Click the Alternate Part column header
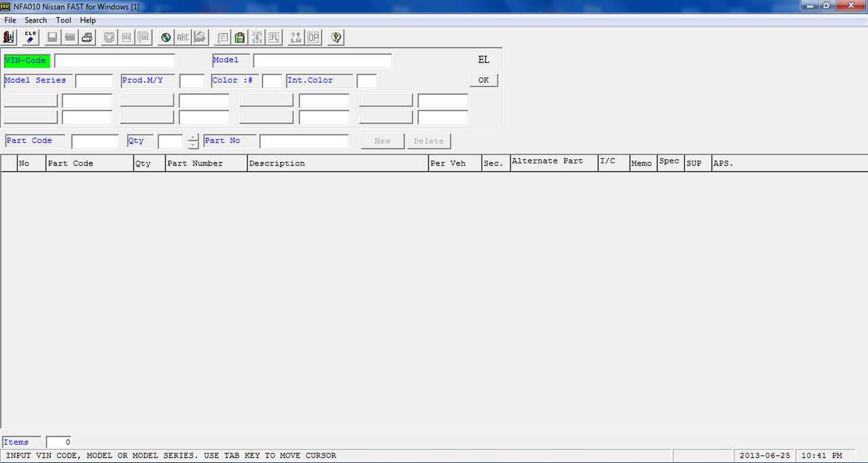The height and width of the screenshot is (463, 868). point(554,163)
